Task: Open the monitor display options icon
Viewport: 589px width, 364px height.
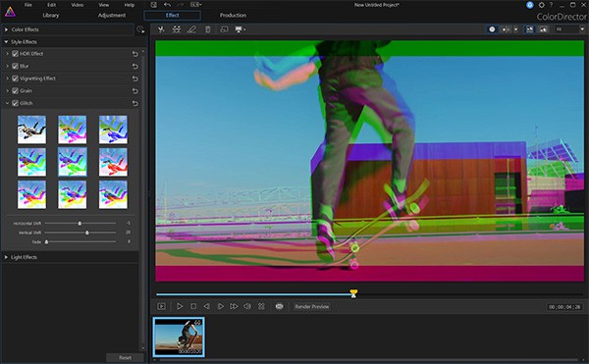Action: 240,29
